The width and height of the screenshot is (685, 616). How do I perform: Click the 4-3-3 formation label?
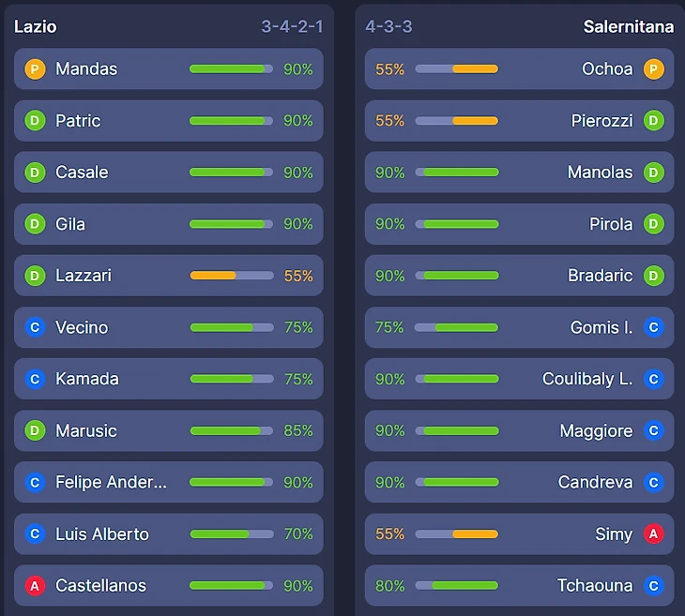tap(388, 26)
